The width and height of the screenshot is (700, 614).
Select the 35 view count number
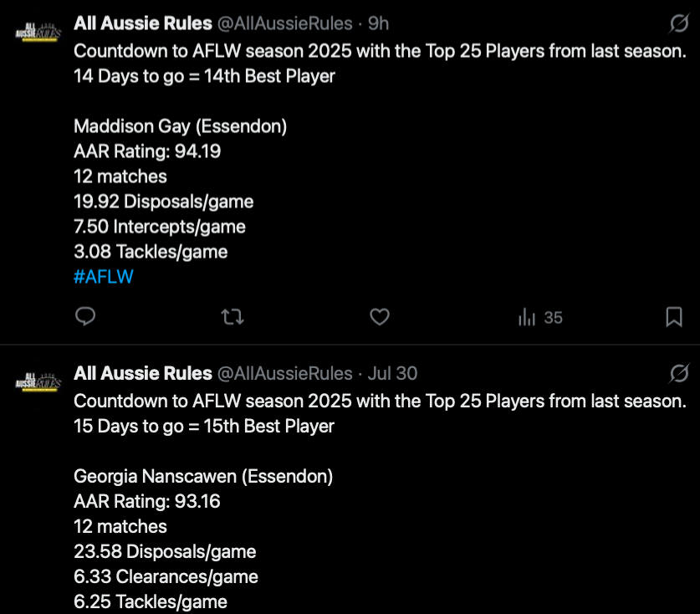coord(553,318)
